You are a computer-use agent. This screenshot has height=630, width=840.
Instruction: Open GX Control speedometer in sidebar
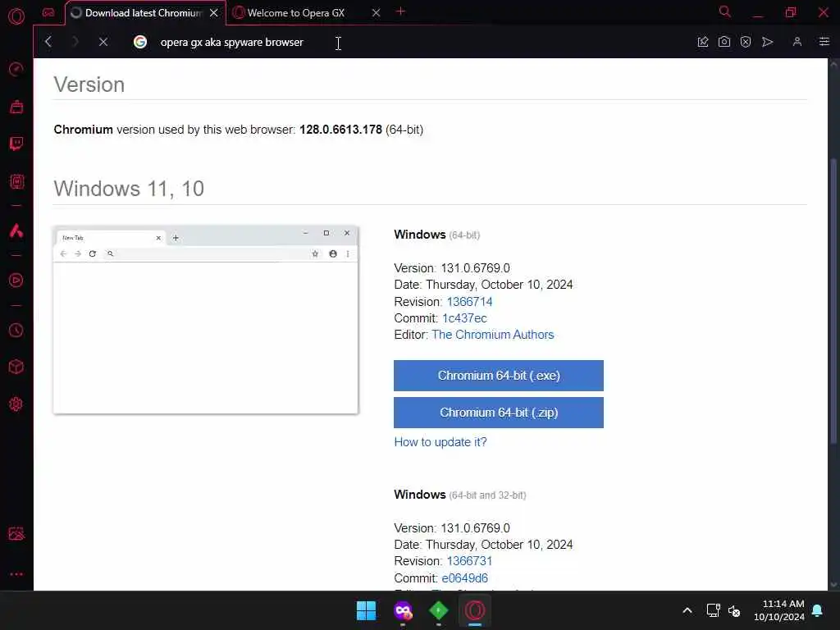point(16,69)
